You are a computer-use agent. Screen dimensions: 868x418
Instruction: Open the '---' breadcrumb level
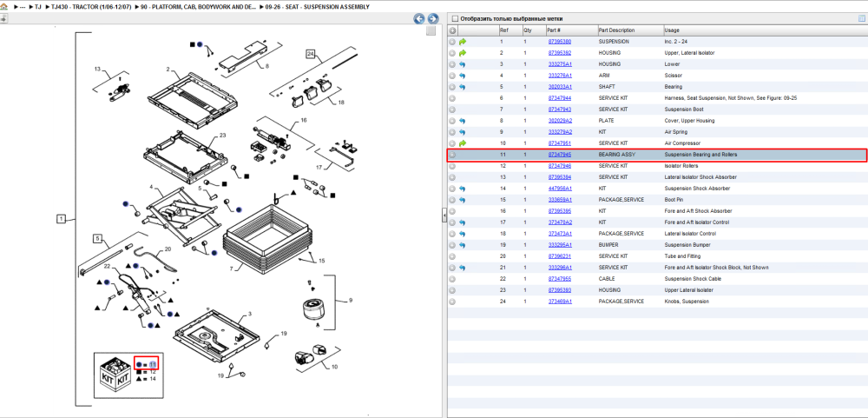[x=23, y=7]
